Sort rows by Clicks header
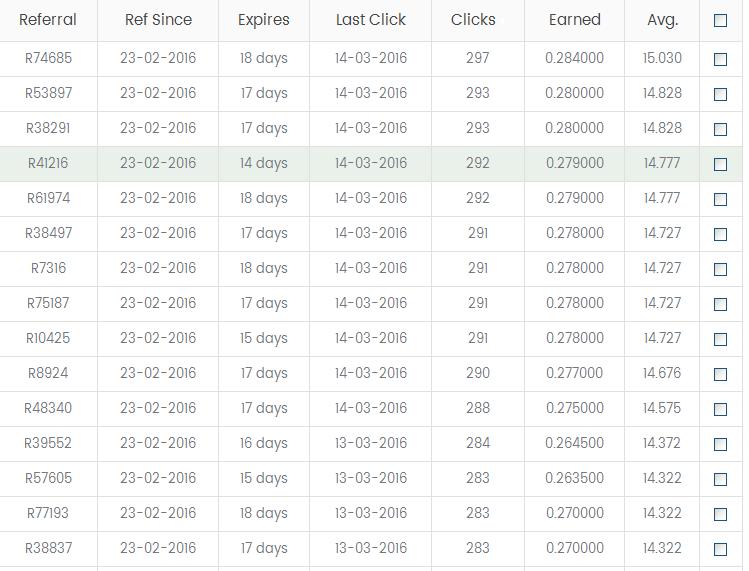Image resolution: width=749 pixels, height=571 pixels. click(x=473, y=20)
